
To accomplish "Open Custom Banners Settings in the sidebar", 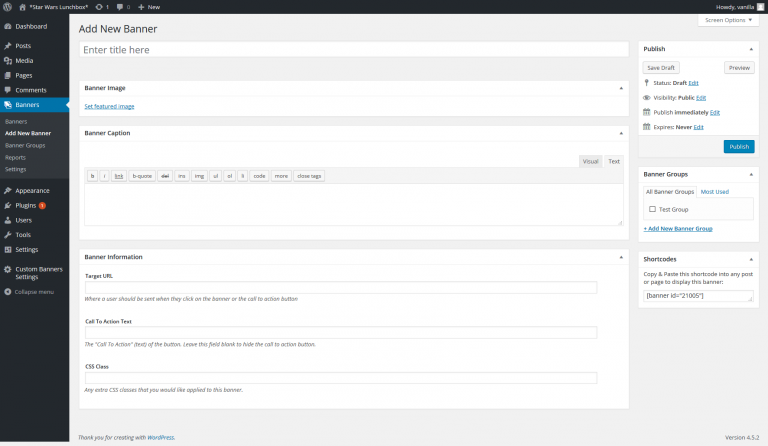I will (38, 273).
